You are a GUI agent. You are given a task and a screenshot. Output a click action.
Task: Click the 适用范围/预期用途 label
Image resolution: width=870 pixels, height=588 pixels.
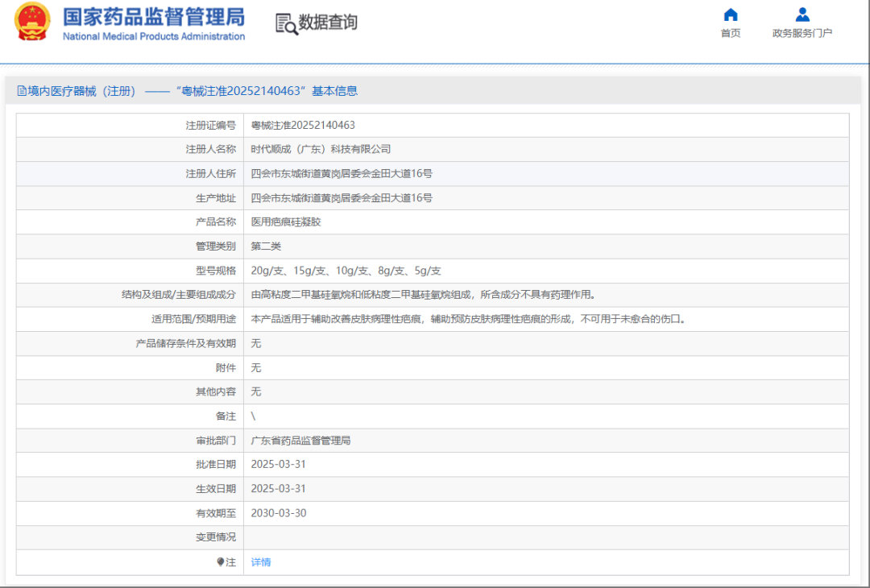point(193,319)
